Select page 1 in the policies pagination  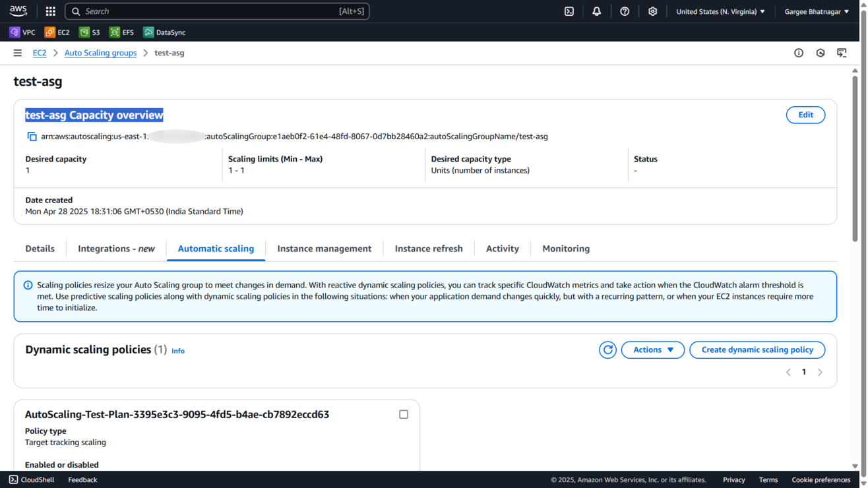click(804, 373)
